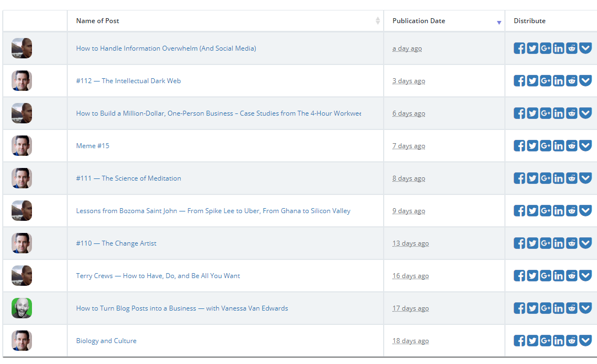The height and width of the screenshot is (364, 597).
Task: Click author thumbnail beside Meme #15
Action: 21,146
